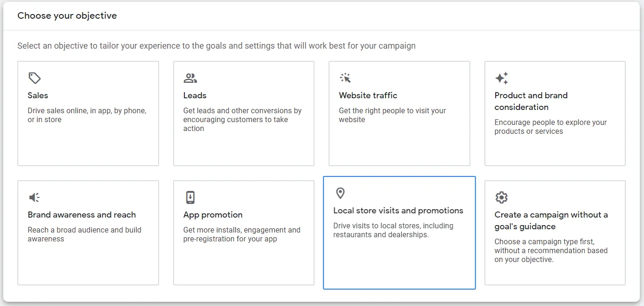The height and width of the screenshot is (306, 644).
Task: Click the mobile phone icon on App promotion
Action: click(x=189, y=197)
